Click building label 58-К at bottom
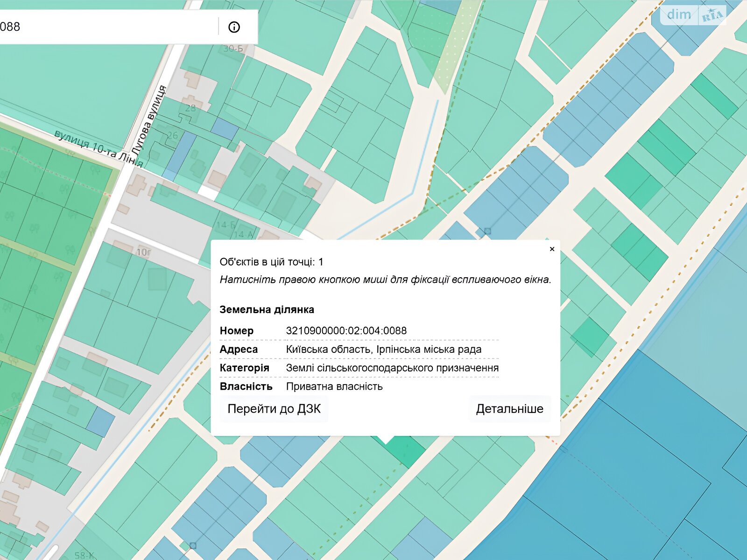747x560 pixels. (85, 555)
